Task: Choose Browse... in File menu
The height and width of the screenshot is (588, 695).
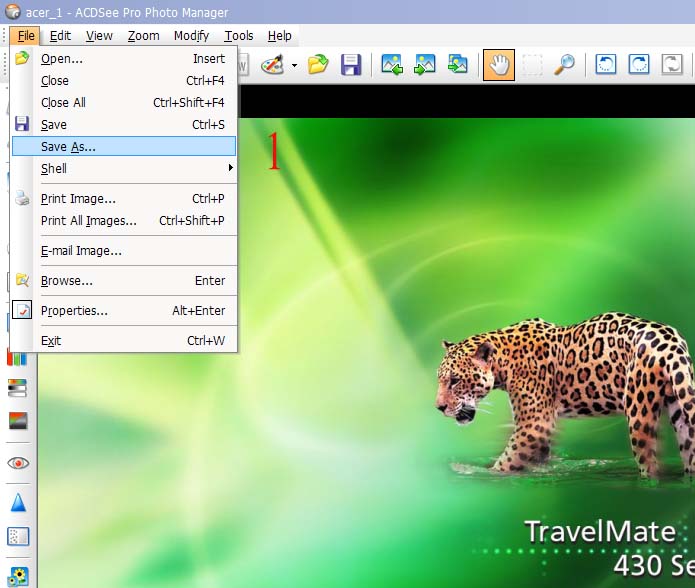Action: coord(124,280)
